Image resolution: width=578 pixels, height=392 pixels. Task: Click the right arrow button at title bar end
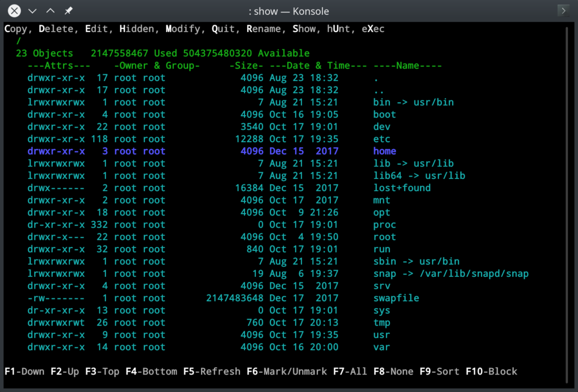click(563, 11)
